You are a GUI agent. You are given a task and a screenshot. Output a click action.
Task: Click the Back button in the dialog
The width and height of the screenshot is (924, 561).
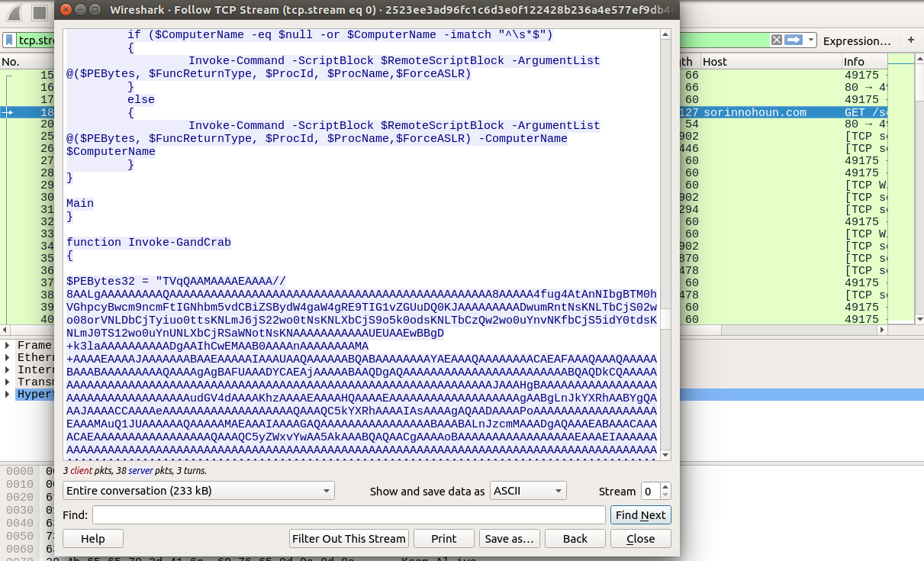(575, 538)
